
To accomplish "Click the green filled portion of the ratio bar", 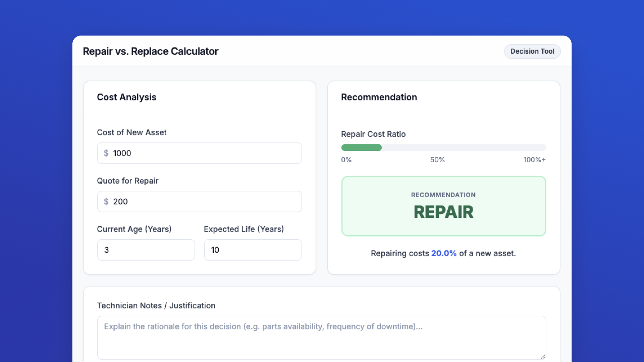I will pyautogui.click(x=361, y=147).
